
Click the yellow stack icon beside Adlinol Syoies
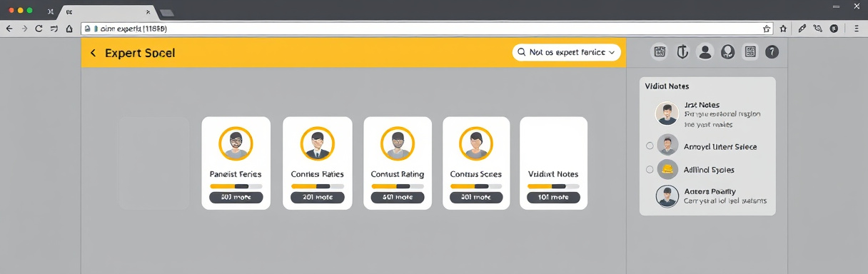(667, 170)
